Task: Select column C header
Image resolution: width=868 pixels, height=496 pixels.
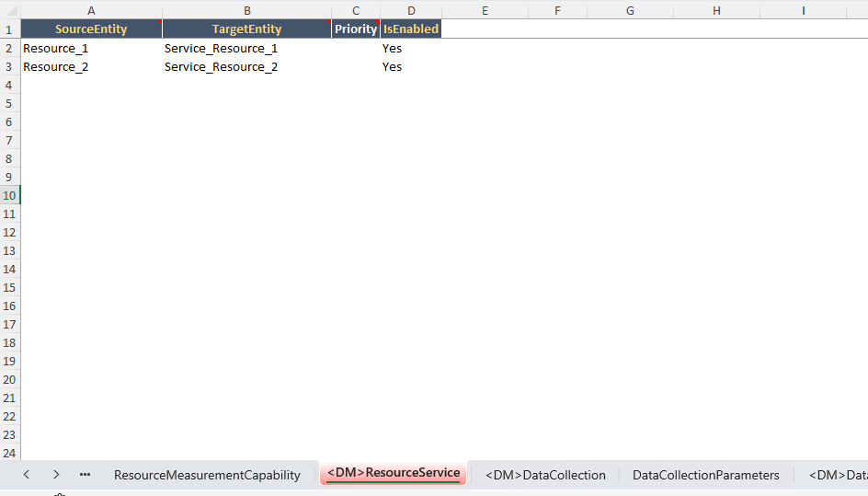Action: pyautogui.click(x=356, y=10)
